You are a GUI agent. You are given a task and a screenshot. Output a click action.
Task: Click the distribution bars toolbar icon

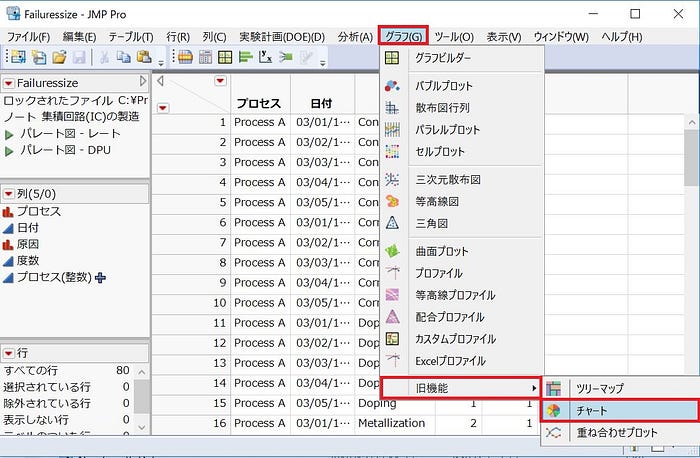[x=246, y=57]
